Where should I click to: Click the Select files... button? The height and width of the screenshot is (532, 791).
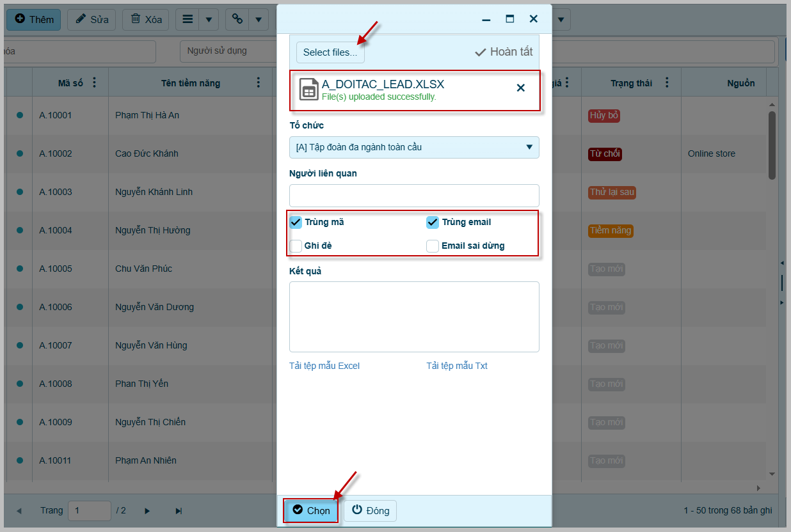point(330,52)
